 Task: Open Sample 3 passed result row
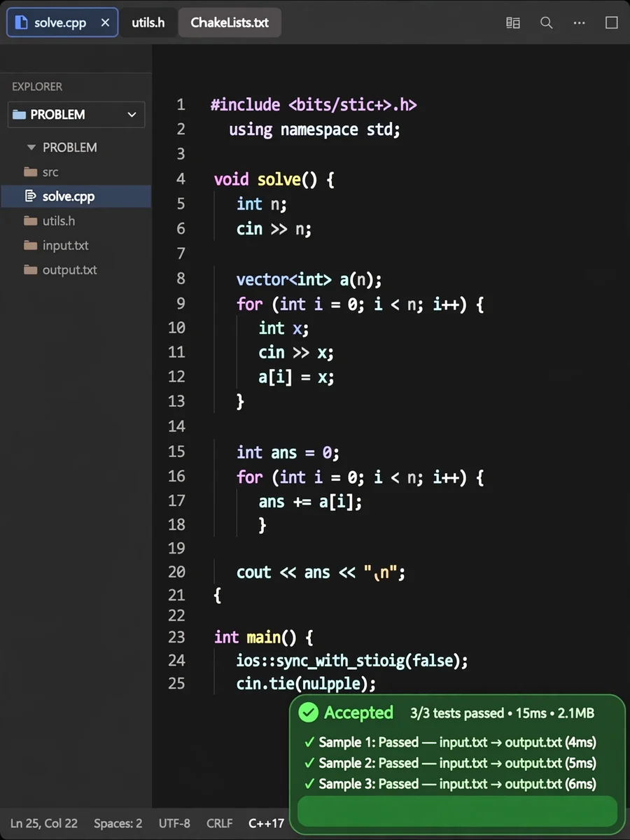(450, 785)
